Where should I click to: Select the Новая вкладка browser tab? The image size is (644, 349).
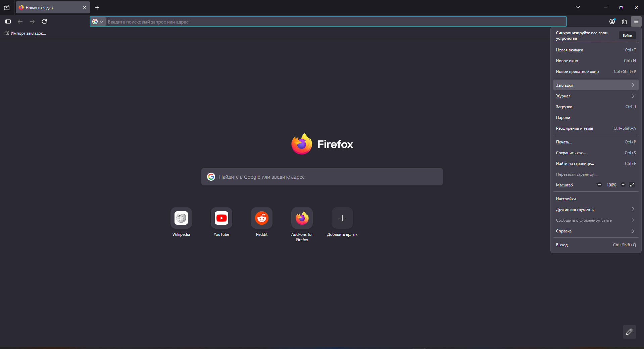tap(53, 7)
